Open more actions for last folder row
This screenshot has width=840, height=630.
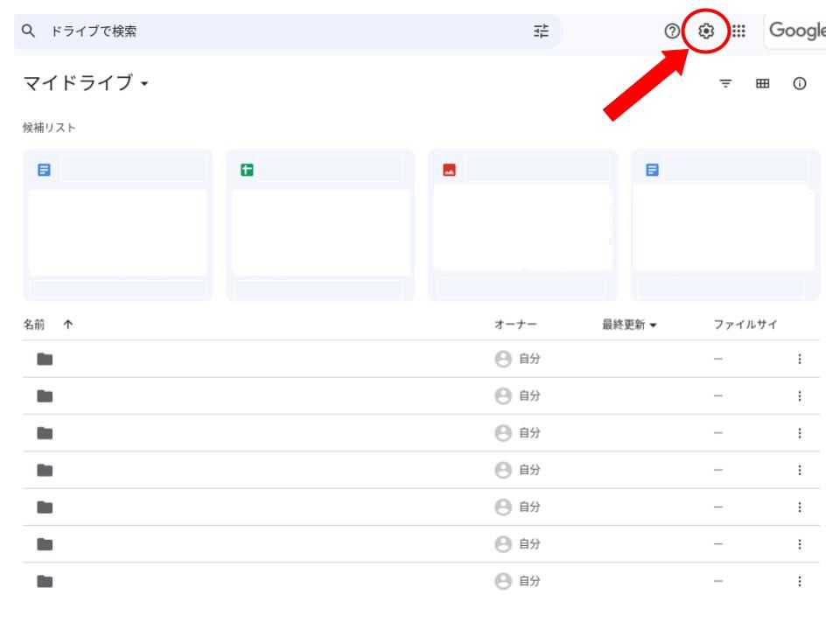pos(800,580)
